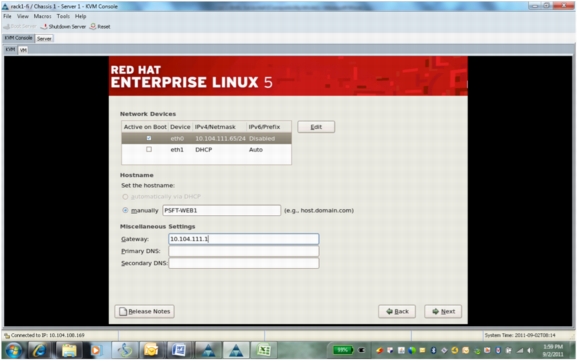Switch to the KVM Console tab
This screenshot has width=578, height=362.
click(18, 38)
